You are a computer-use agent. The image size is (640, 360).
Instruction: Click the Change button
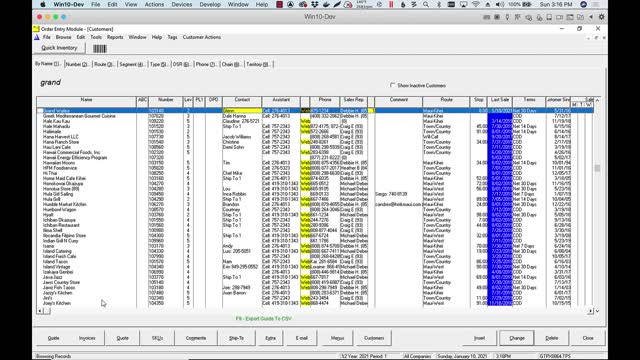click(517, 338)
